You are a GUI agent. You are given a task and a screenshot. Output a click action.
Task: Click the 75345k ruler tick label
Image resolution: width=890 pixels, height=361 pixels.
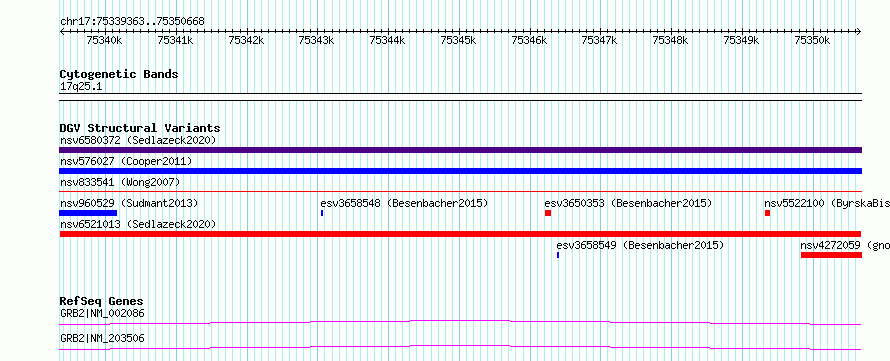458,40
